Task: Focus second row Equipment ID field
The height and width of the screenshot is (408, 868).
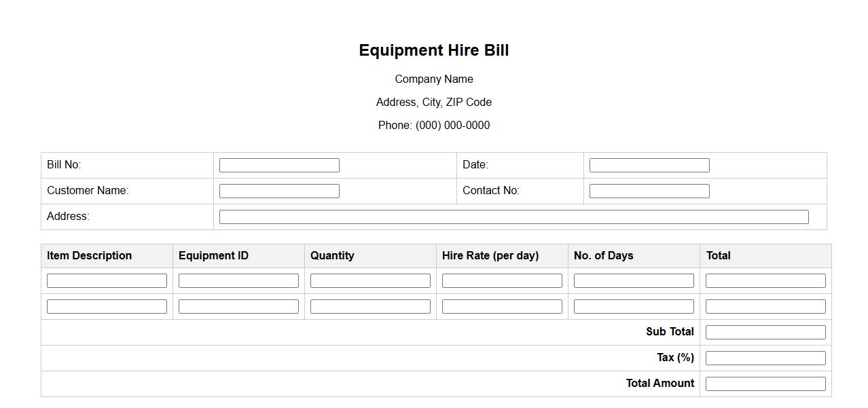Action: point(238,306)
